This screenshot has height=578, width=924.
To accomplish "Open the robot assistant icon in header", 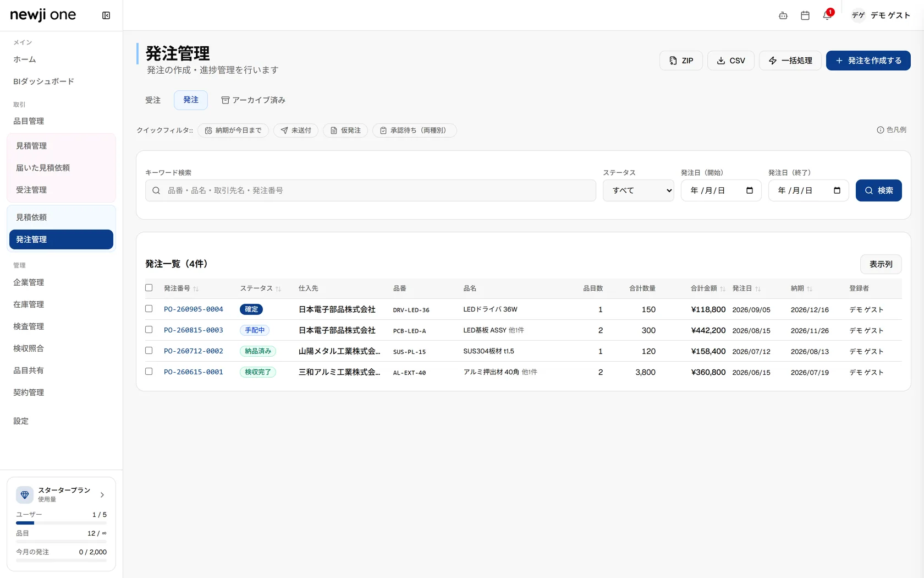I will coord(783,15).
